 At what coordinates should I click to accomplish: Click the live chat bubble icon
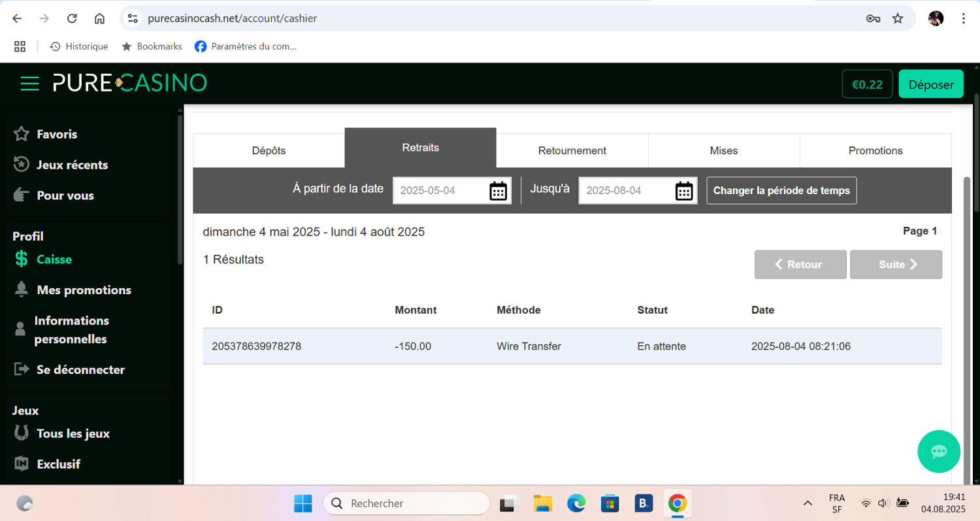(x=939, y=451)
